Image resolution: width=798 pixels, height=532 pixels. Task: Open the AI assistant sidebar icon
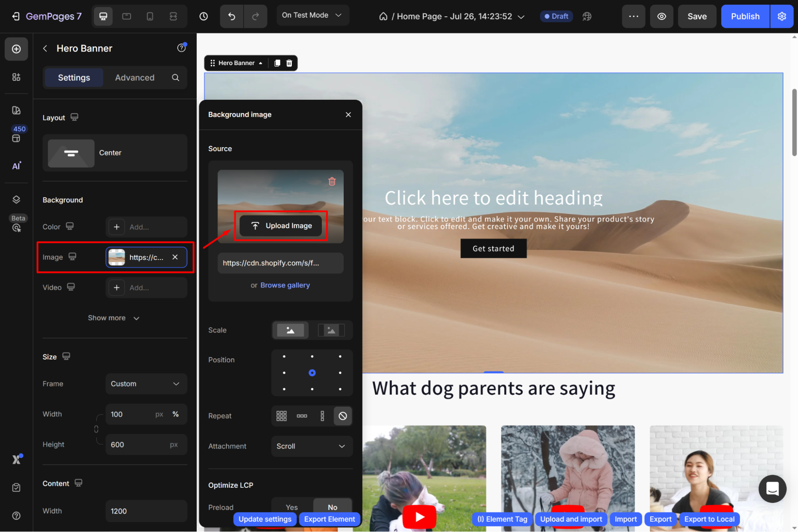[16, 166]
